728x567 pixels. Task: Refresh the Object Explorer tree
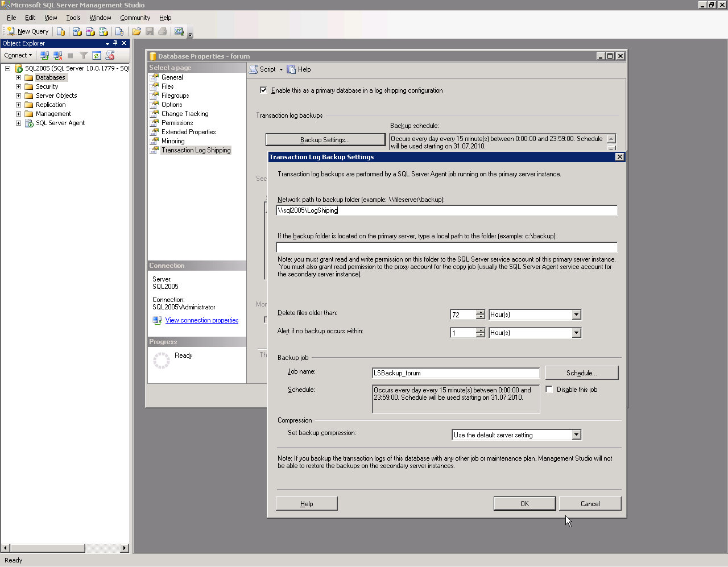click(97, 55)
